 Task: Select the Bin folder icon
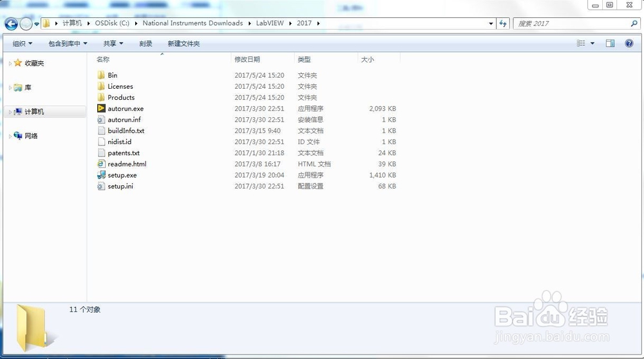coord(101,75)
